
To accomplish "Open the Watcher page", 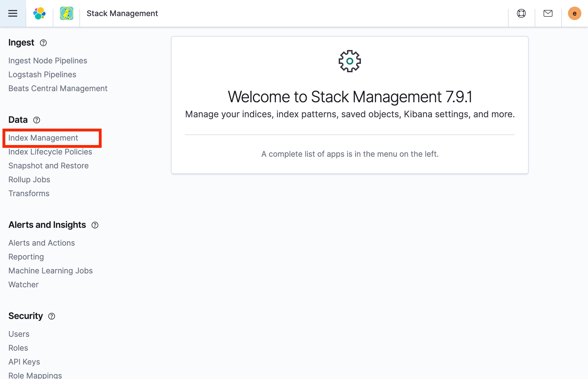I will [24, 285].
